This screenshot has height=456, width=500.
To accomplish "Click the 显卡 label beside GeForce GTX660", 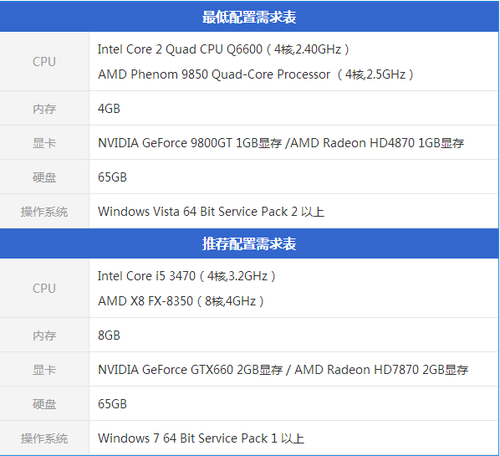I will coord(44,370).
